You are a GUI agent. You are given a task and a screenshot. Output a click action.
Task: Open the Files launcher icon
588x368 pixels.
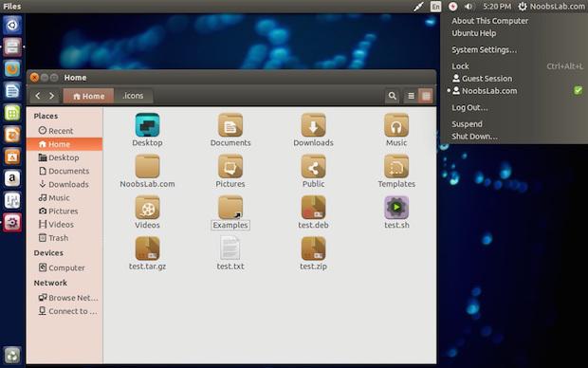tap(12, 47)
